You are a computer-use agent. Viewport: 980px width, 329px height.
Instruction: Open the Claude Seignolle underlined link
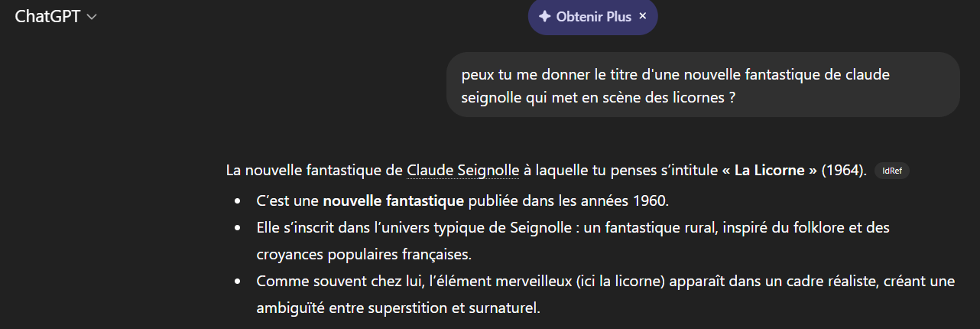(463, 170)
